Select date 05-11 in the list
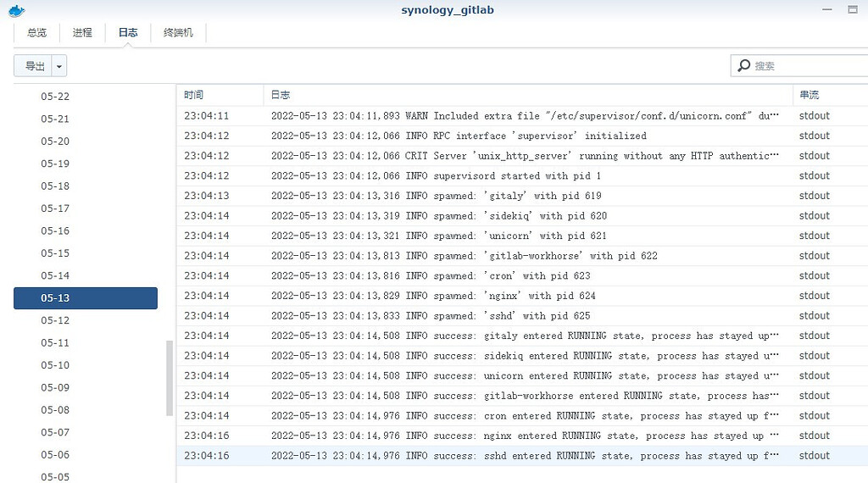Viewport: 868px width, 483px height. coord(86,343)
